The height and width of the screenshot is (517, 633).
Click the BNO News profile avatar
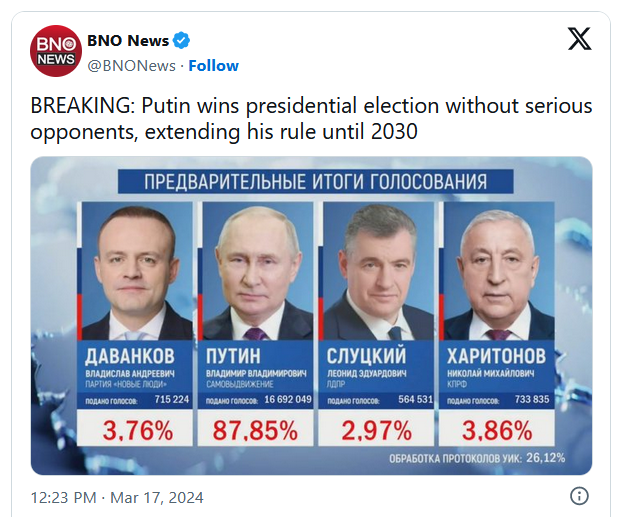click(x=55, y=52)
